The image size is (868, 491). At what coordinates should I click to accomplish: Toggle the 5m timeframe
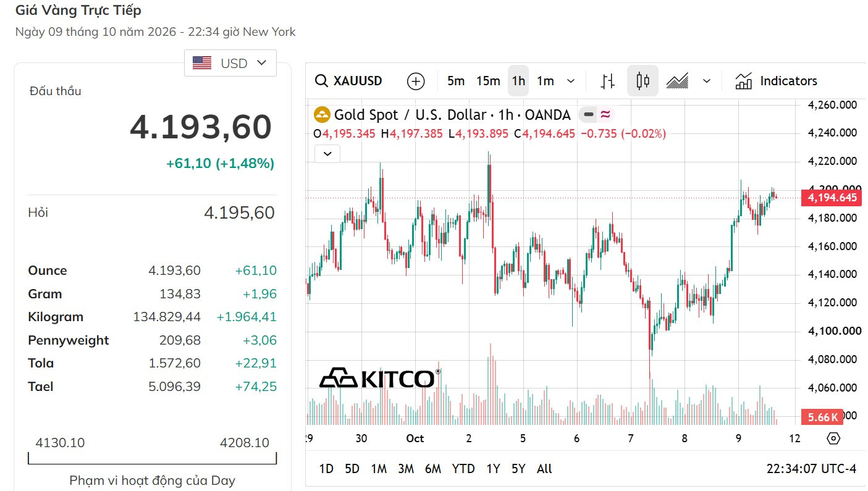click(456, 81)
